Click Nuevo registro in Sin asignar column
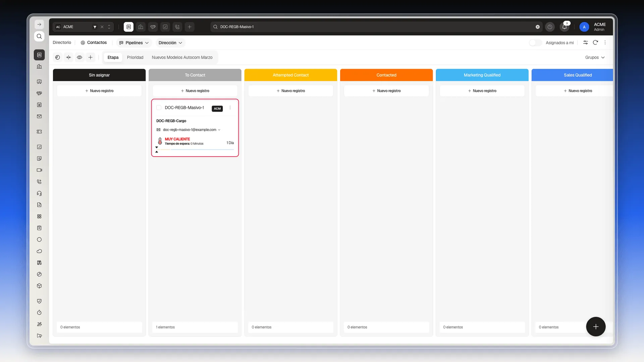This screenshot has height=362, width=644. point(99,91)
